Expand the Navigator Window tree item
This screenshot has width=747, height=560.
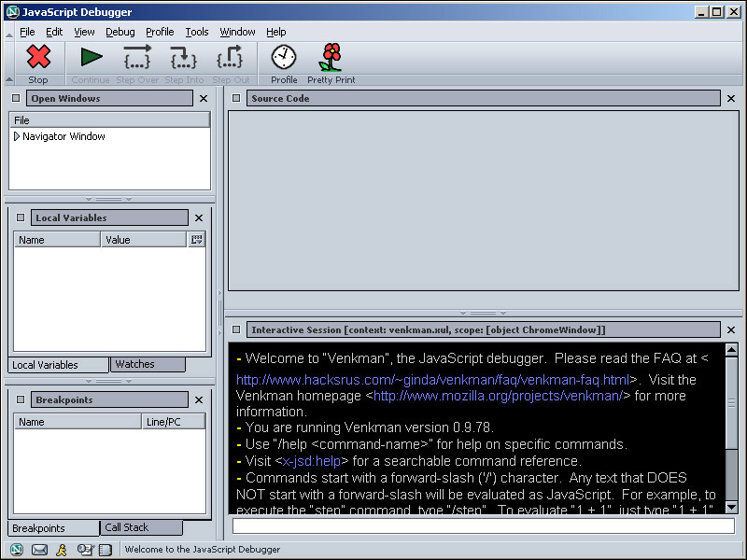[x=17, y=136]
